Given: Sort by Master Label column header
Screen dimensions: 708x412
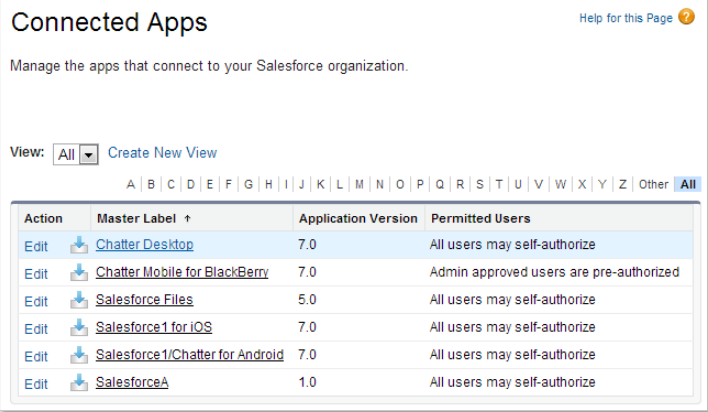Looking at the screenshot, I should (x=138, y=218).
